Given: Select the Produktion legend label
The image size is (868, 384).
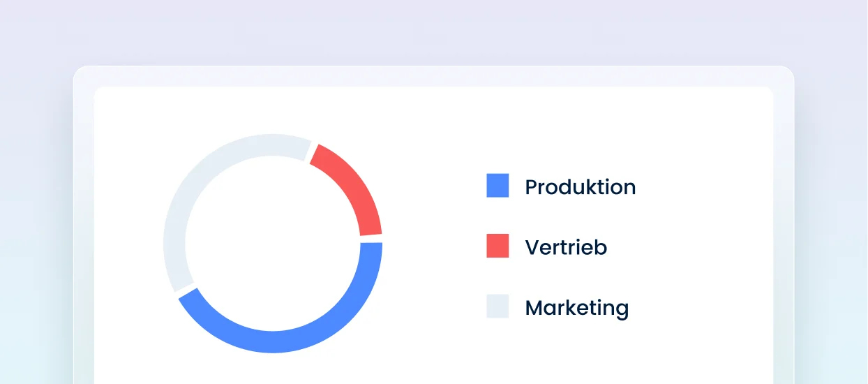Looking at the screenshot, I should [580, 187].
